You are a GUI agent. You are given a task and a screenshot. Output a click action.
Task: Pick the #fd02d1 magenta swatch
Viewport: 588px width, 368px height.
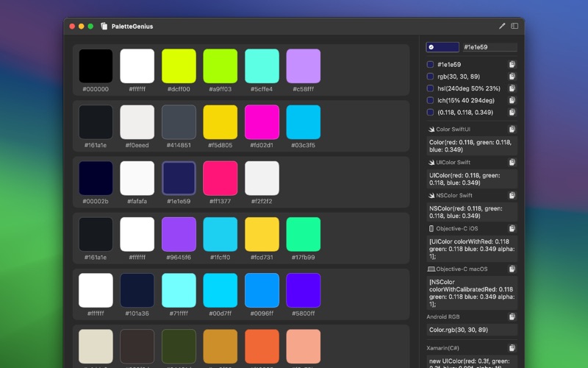coord(262,122)
